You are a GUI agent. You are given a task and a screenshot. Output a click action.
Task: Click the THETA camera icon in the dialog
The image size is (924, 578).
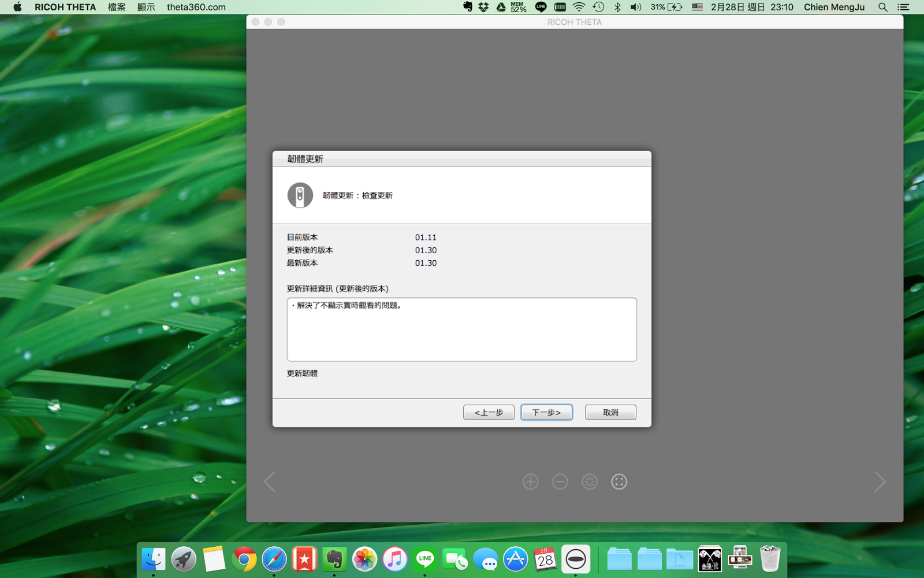[x=300, y=195]
